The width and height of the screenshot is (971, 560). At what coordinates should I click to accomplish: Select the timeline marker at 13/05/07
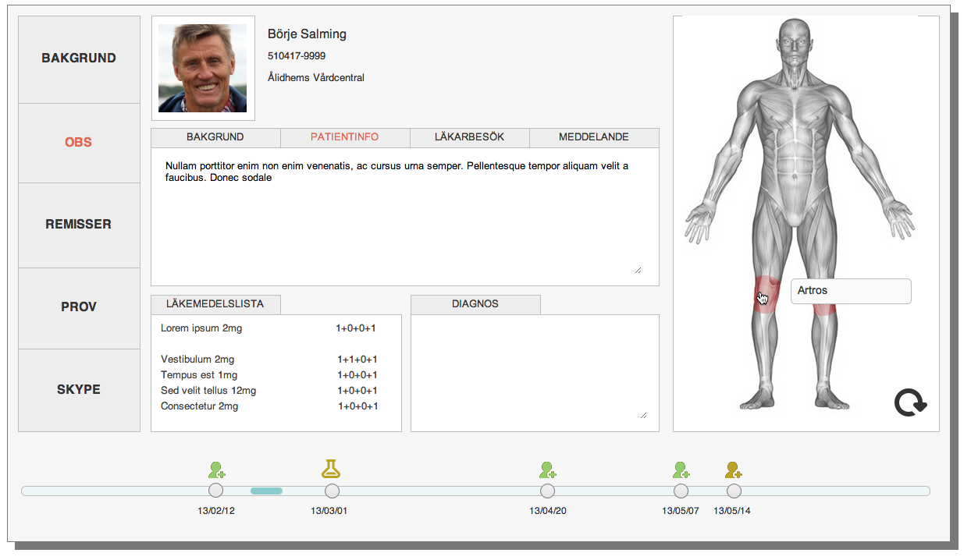click(681, 491)
